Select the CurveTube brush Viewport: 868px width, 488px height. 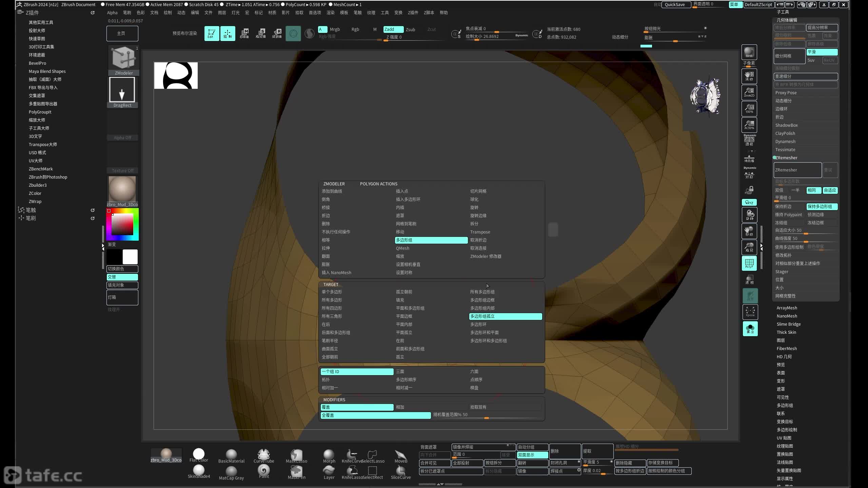click(x=264, y=456)
